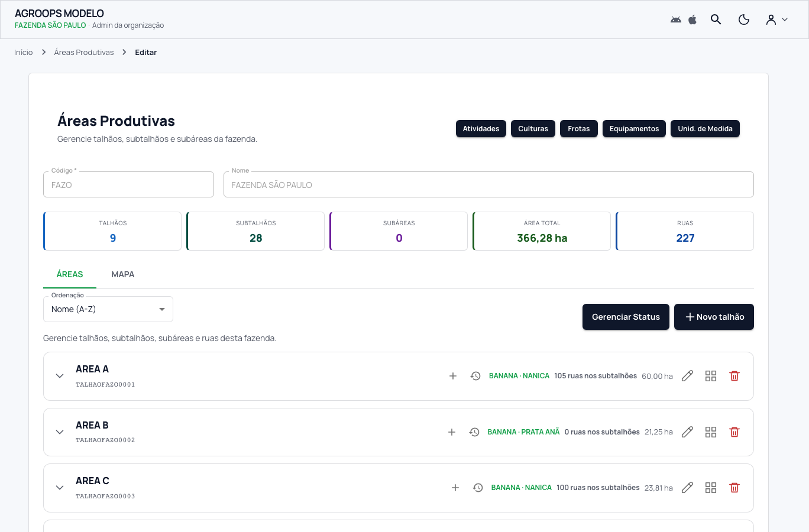Screen dimensions: 809x532
Task: Click the Novo talhão button
Action: (714, 317)
